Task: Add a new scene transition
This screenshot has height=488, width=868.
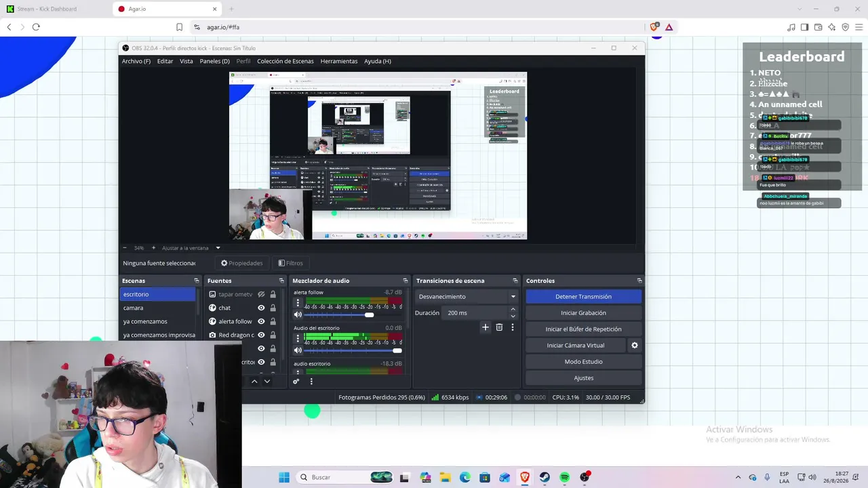Action: click(x=485, y=327)
